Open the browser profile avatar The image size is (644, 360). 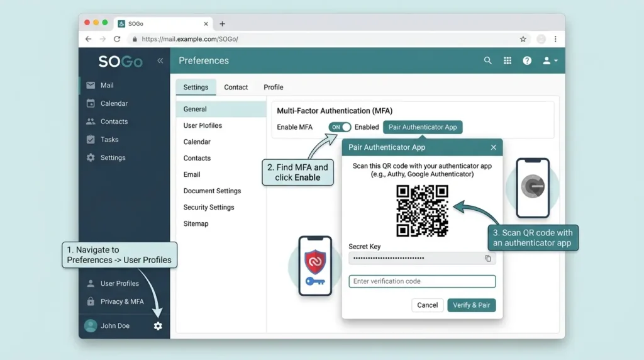click(541, 39)
